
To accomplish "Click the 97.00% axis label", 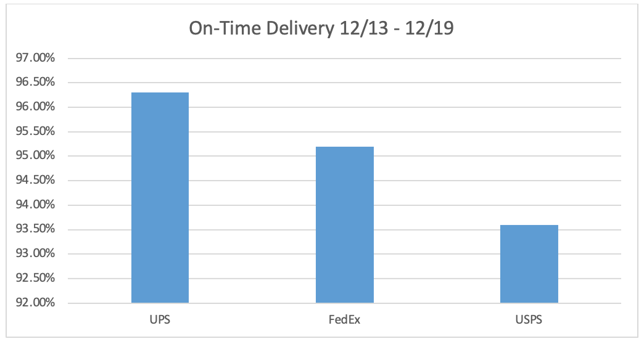I will pyautogui.click(x=35, y=59).
